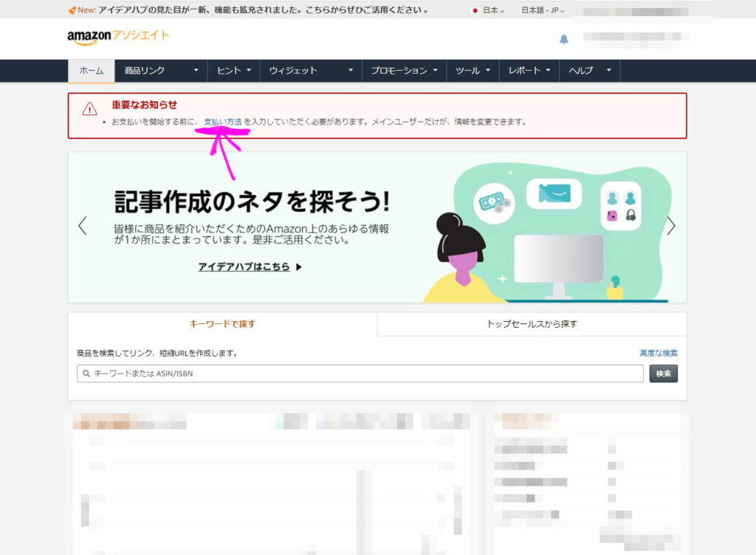The width and height of the screenshot is (756, 555).
Task: Go to the previous carousel slide
Action: click(x=83, y=226)
